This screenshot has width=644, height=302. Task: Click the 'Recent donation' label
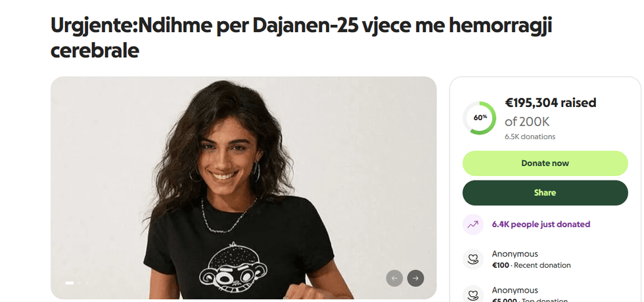[x=542, y=265]
